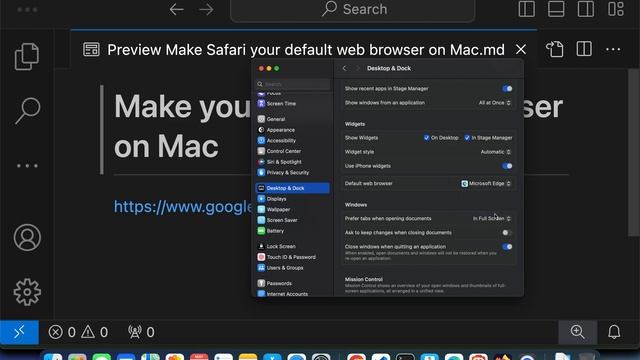
Task: Close the markdown preview tab
Action: (x=521, y=49)
